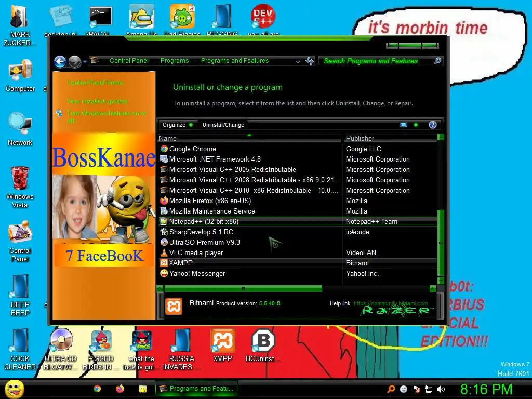Go to Programs breadcrumb
This screenshot has width=532, height=399.
tap(175, 61)
